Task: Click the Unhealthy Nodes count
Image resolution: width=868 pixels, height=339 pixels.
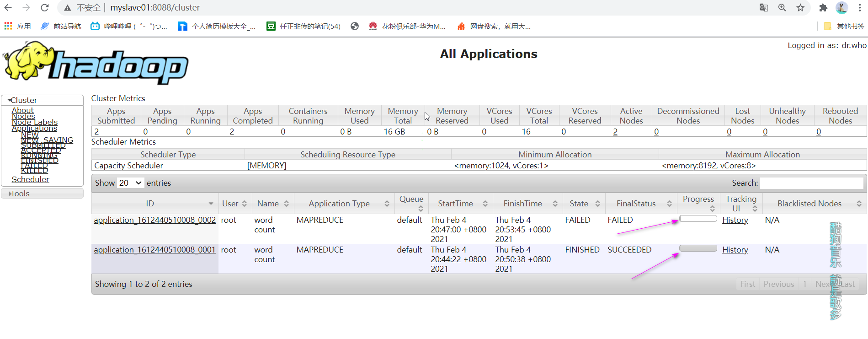Action: pyautogui.click(x=765, y=132)
